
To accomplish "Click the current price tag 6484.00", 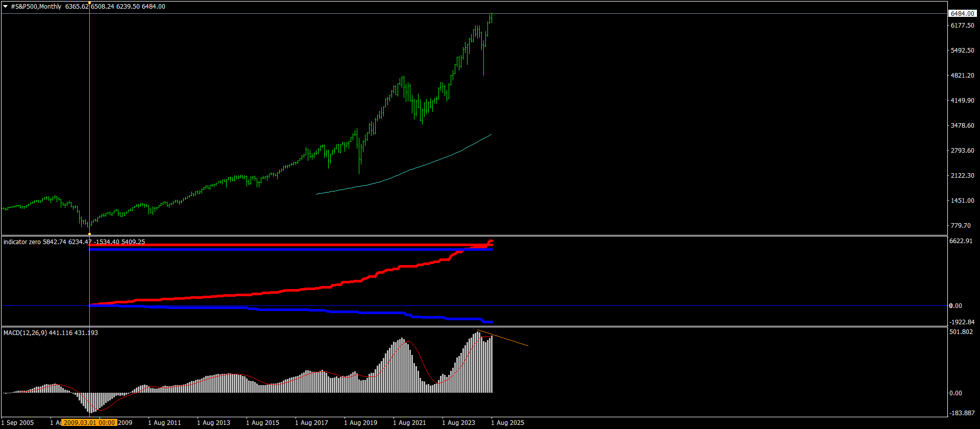I will pos(962,14).
